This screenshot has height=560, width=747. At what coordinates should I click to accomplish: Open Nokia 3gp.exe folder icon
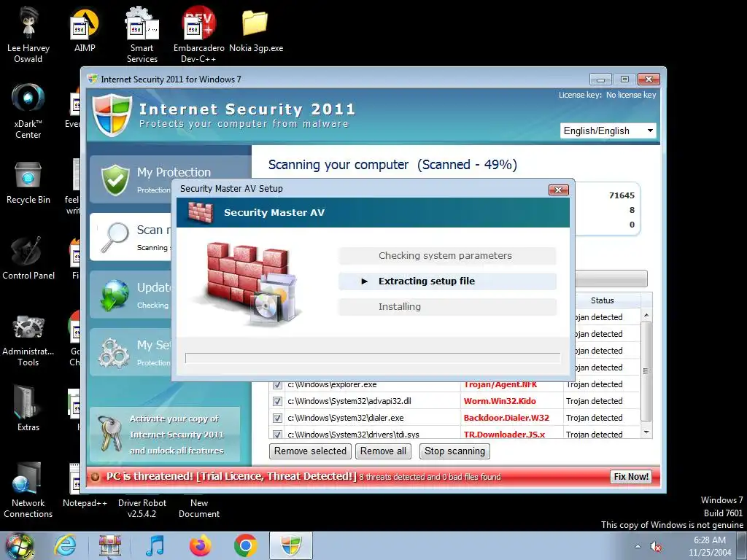pos(256,29)
